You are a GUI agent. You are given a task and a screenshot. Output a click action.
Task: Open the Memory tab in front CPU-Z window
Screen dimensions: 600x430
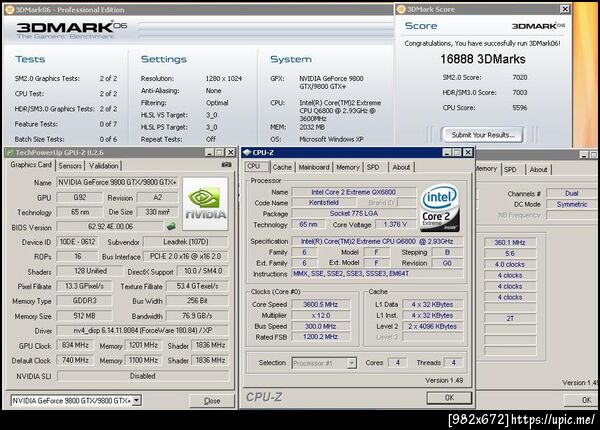(348, 167)
